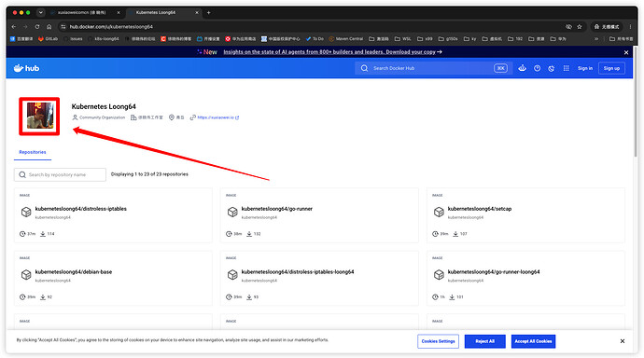This screenshot has height=358, width=644.
Task: Open the To Do bookmark
Action: [315, 39]
